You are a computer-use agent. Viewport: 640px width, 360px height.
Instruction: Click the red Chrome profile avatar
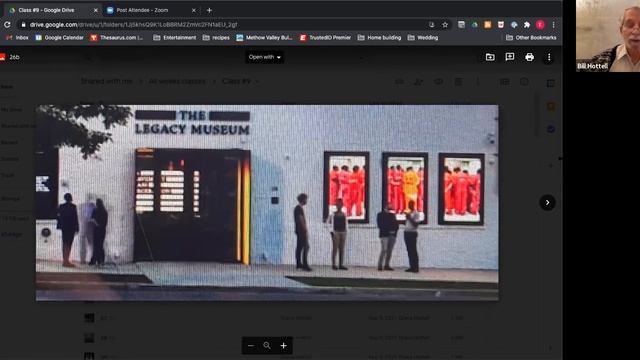[540, 25]
